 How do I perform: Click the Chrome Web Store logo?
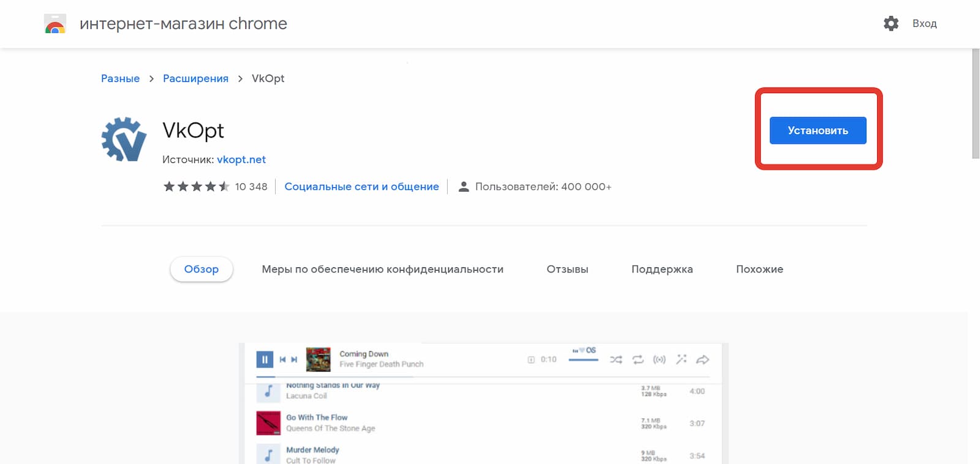point(55,24)
